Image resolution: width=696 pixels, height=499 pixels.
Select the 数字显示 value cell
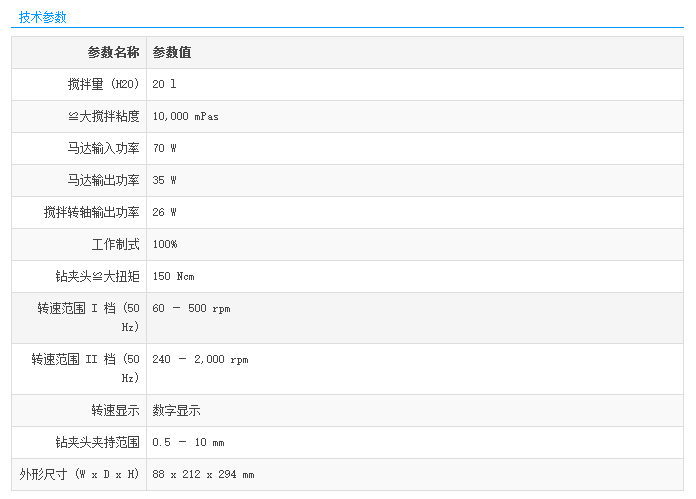(x=177, y=410)
